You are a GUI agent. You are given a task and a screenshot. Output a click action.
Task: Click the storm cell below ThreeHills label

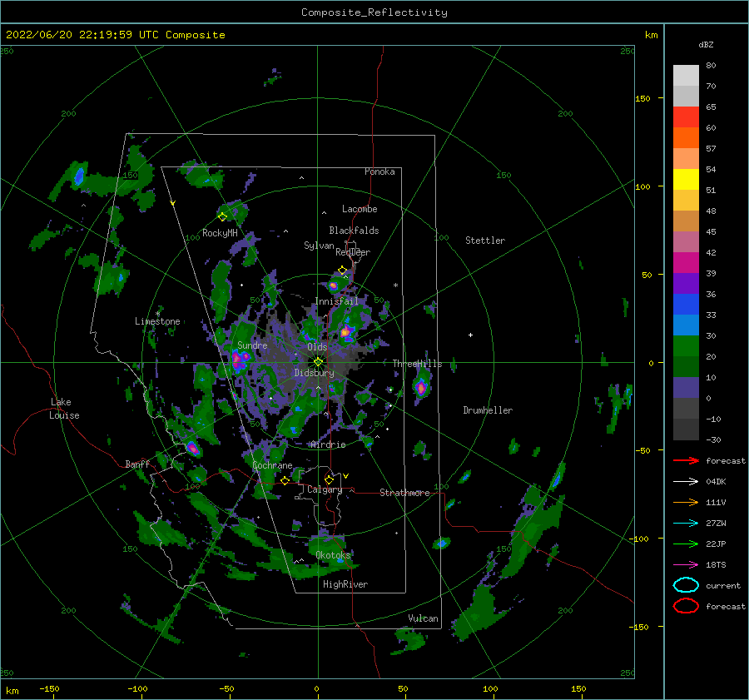click(421, 386)
